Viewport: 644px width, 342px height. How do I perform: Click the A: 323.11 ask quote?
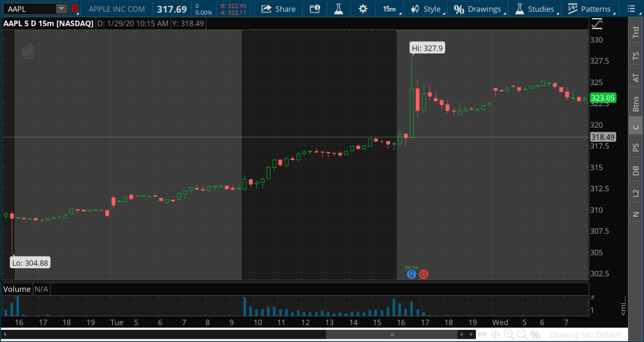pyautogui.click(x=233, y=12)
